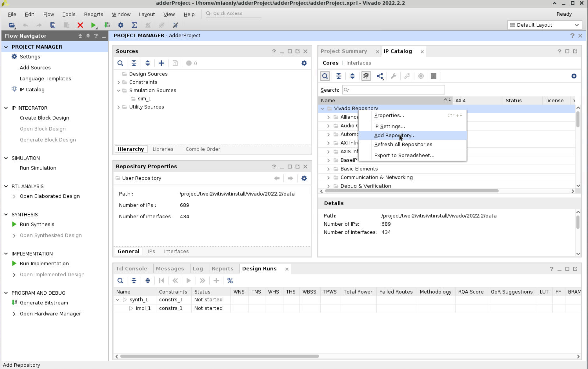
Task: Click Generate Bitstream in Flow Navigator
Action: click(44, 303)
